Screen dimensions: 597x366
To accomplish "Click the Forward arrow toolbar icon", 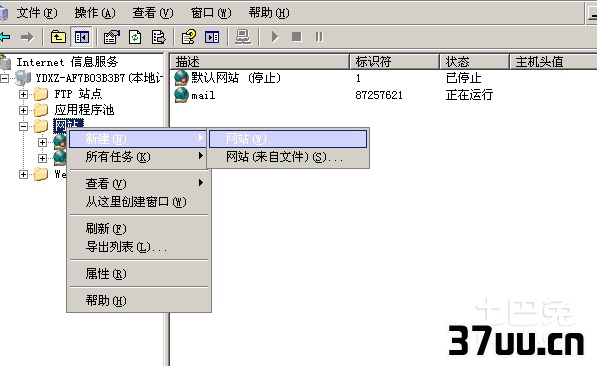I will [x=27, y=37].
